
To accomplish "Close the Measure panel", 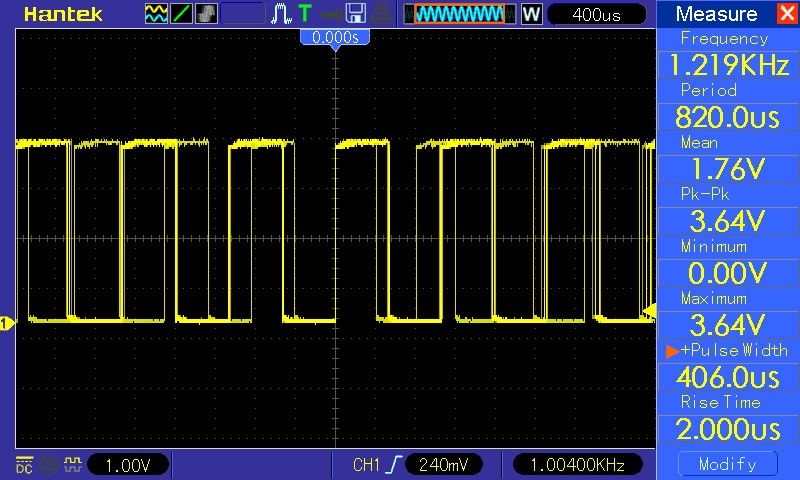I will 786,14.
